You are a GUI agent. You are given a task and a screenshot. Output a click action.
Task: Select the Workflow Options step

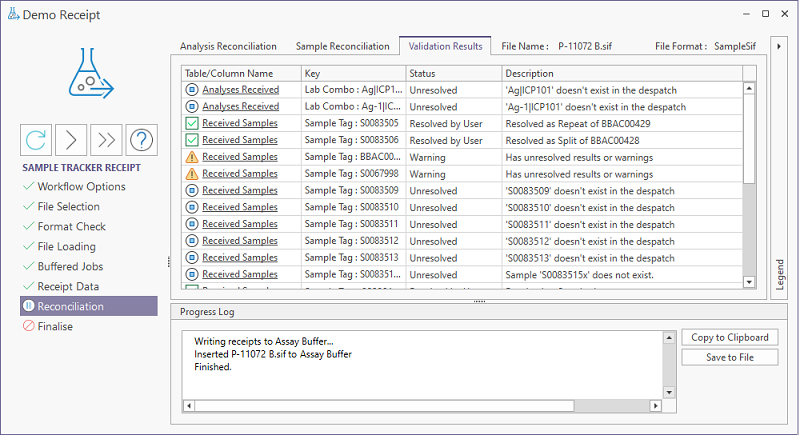click(81, 186)
